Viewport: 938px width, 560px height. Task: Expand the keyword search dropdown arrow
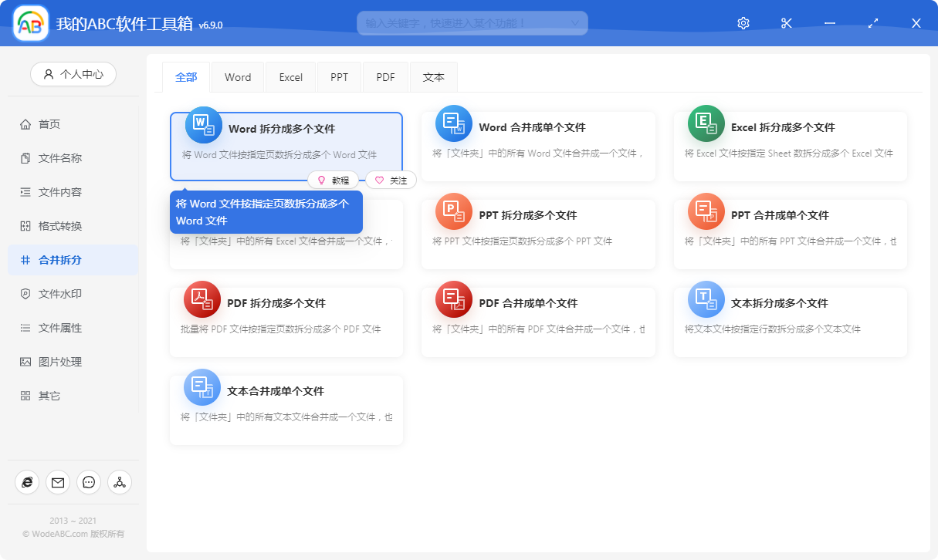[574, 23]
